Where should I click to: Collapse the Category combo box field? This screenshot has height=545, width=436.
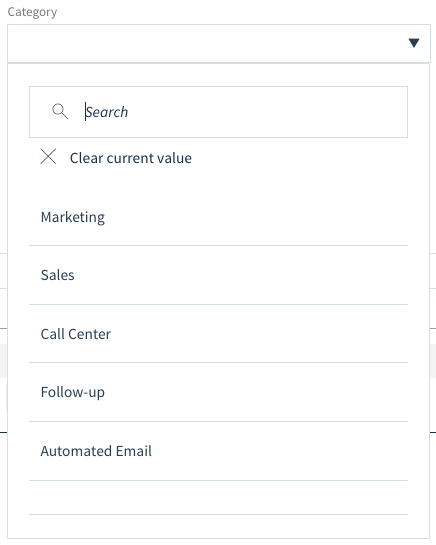[x=219, y=43]
